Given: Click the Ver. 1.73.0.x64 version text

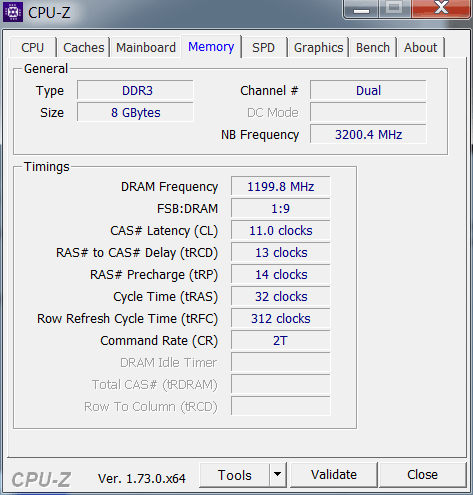Looking at the screenshot, I should (x=142, y=479).
